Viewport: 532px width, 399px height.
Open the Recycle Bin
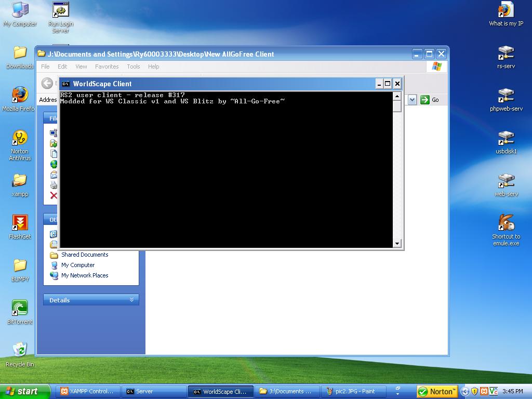[x=20, y=355]
